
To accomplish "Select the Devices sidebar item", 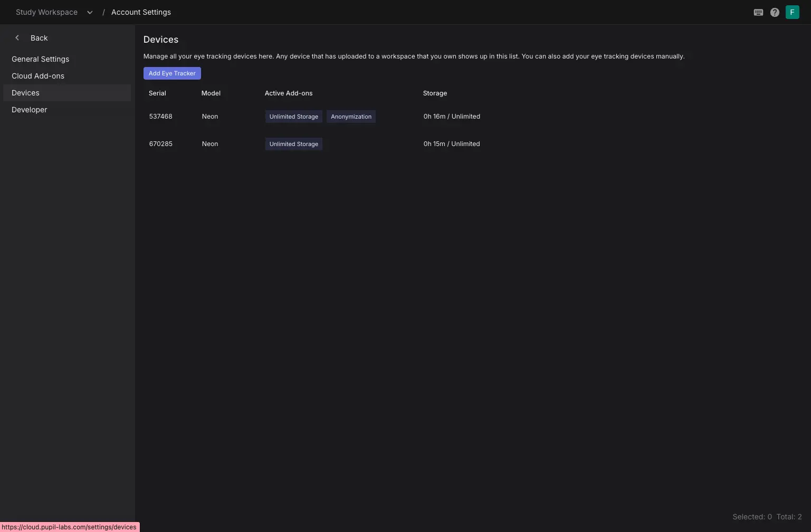I will (67, 93).
